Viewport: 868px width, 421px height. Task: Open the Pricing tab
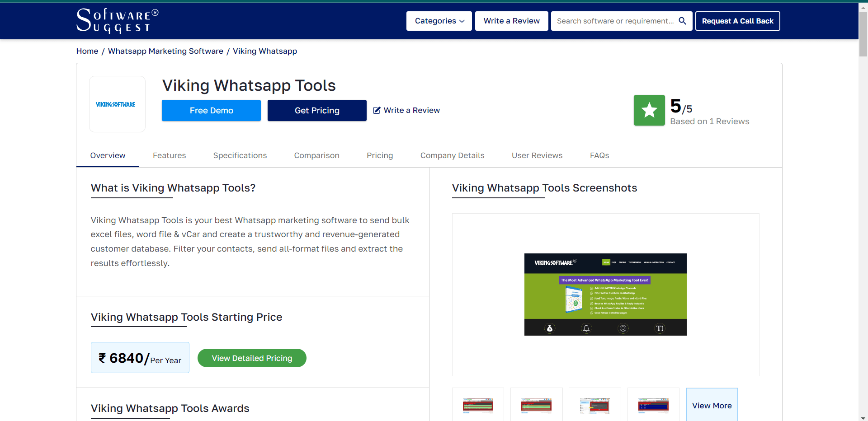pyautogui.click(x=380, y=155)
